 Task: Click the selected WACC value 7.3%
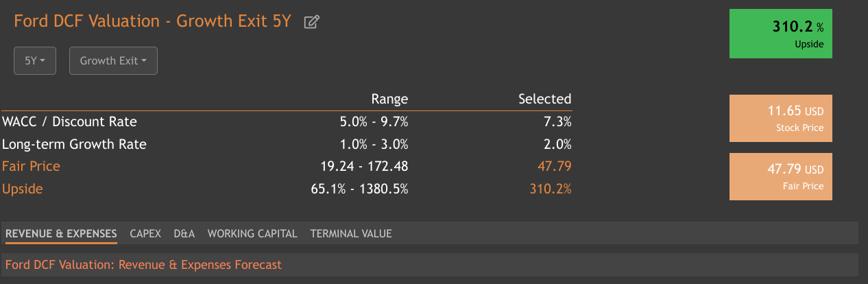(x=557, y=121)
